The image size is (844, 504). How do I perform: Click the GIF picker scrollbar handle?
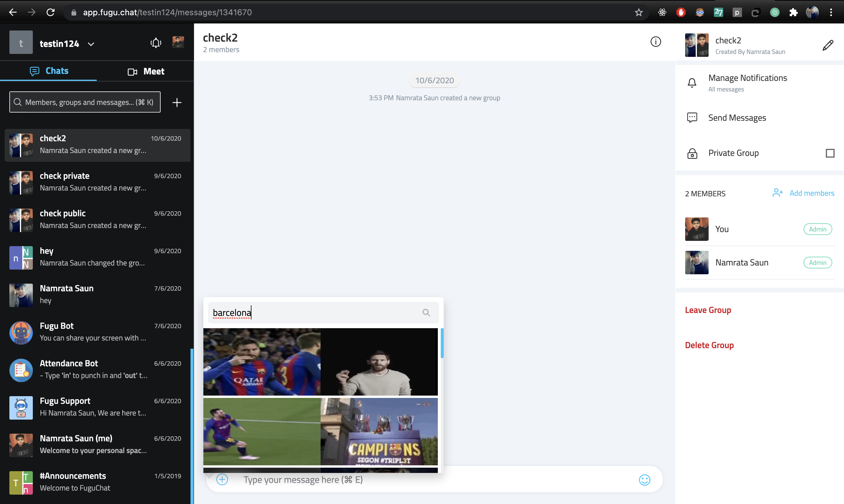click(x=442, y=343)
